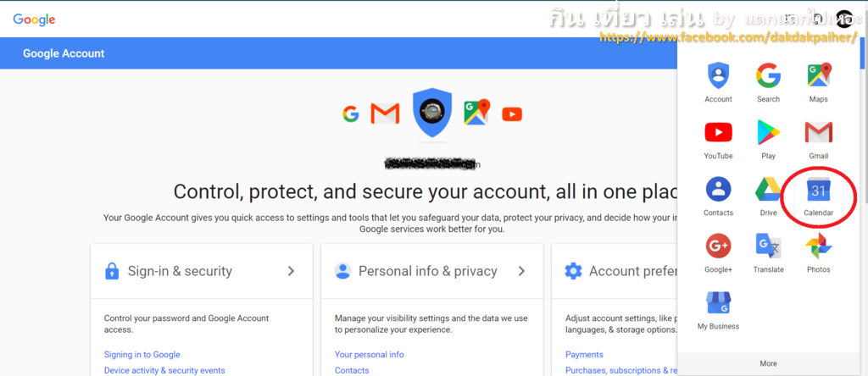Open the Account shield app icon
This screenshot has width=868, height=376.
point(718,83)
